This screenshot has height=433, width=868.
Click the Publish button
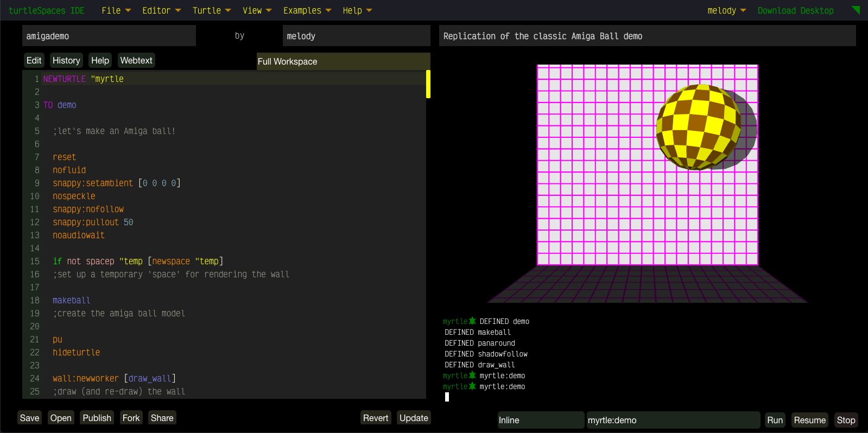pos(97,418)
